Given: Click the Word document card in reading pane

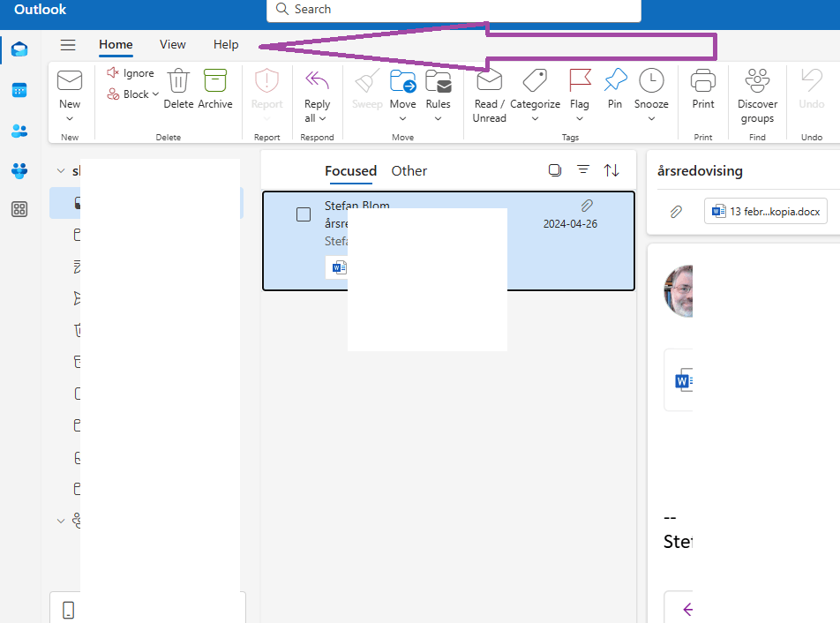Looking at the screenshot, I should coord(679,380).
